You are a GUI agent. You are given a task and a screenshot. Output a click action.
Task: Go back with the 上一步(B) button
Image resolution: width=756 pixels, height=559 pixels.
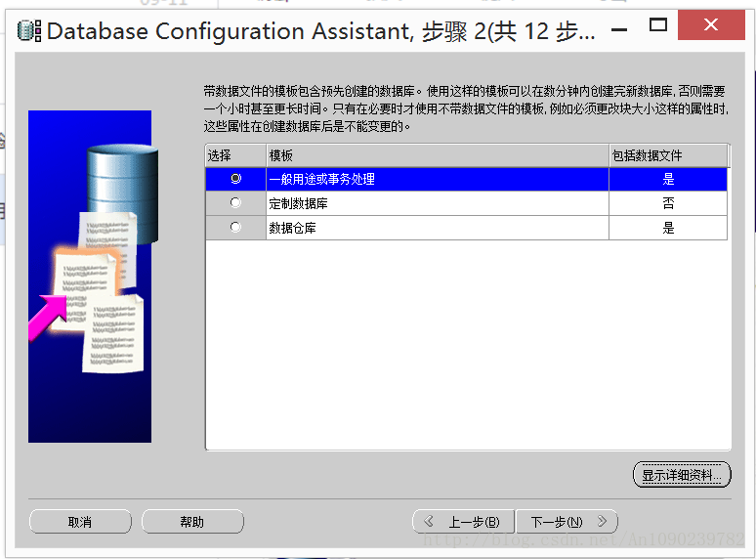(463, 522)
